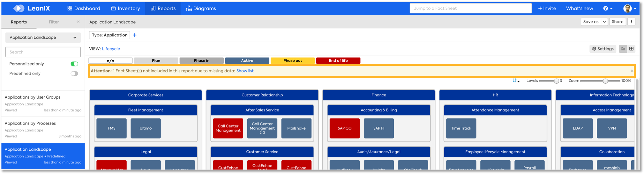Click the Fleet Management group header

pos(146,110)
